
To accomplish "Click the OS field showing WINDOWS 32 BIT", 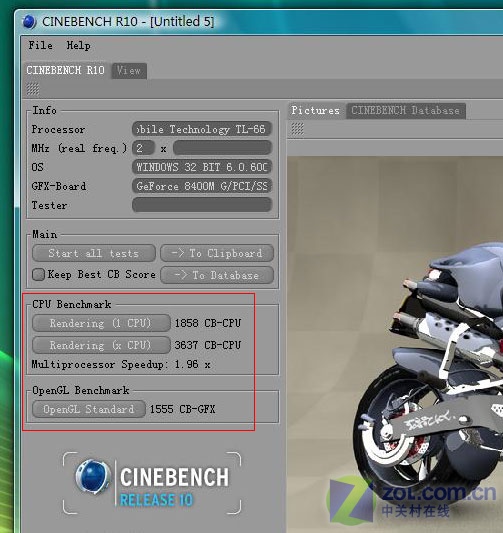I will (x=202, y=167).
